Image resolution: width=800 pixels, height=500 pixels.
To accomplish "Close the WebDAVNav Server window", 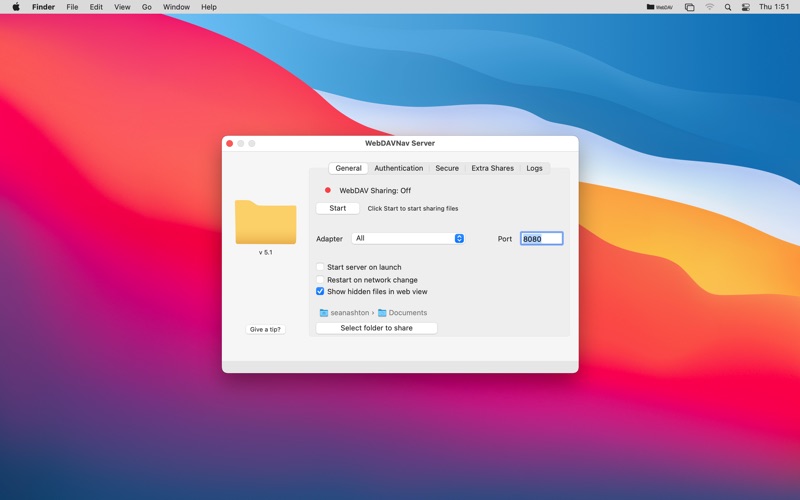I will tap(230, 143).
